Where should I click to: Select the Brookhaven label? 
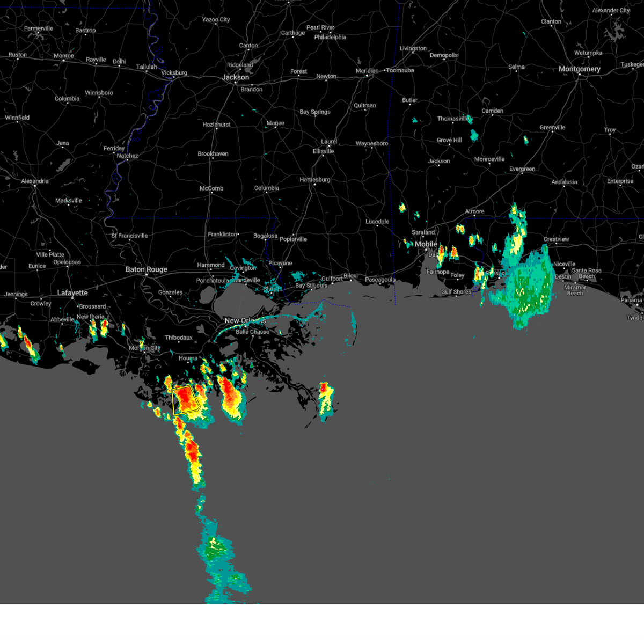213,154
